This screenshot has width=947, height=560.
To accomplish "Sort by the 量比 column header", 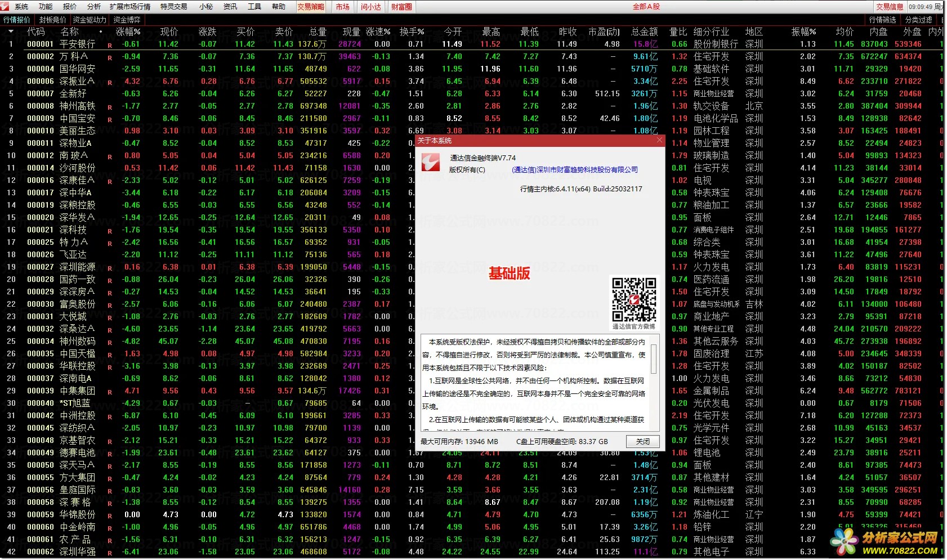I will [x=678, y=32].
